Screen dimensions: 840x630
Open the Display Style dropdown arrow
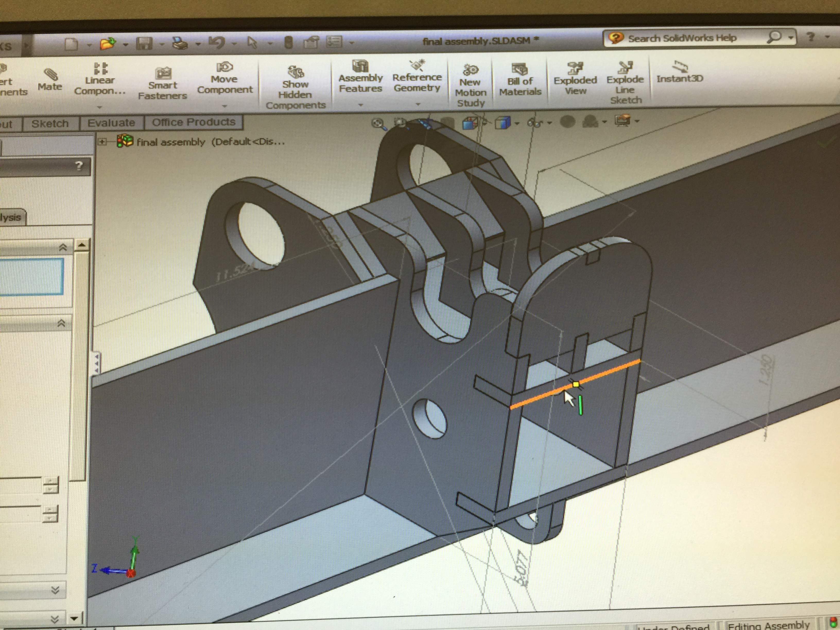tap(517, 123)
